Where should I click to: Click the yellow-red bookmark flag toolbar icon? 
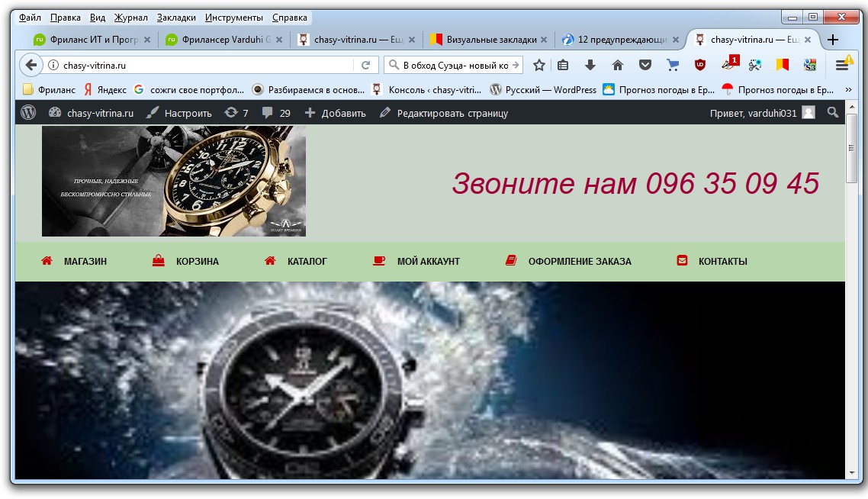click(783, 66)
